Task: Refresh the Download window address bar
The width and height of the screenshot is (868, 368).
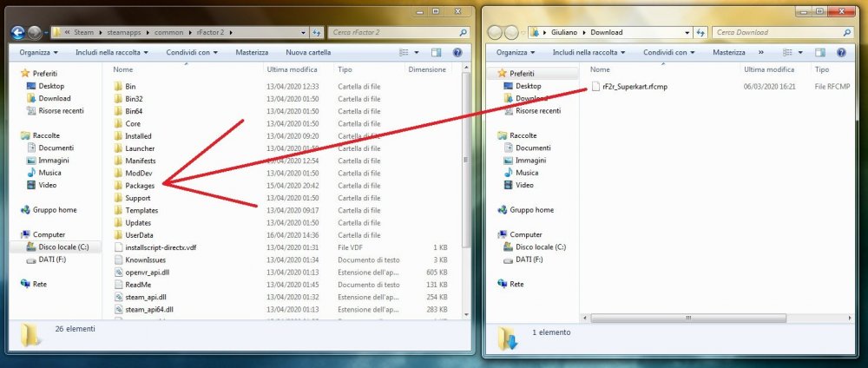Action: point(700,32)
